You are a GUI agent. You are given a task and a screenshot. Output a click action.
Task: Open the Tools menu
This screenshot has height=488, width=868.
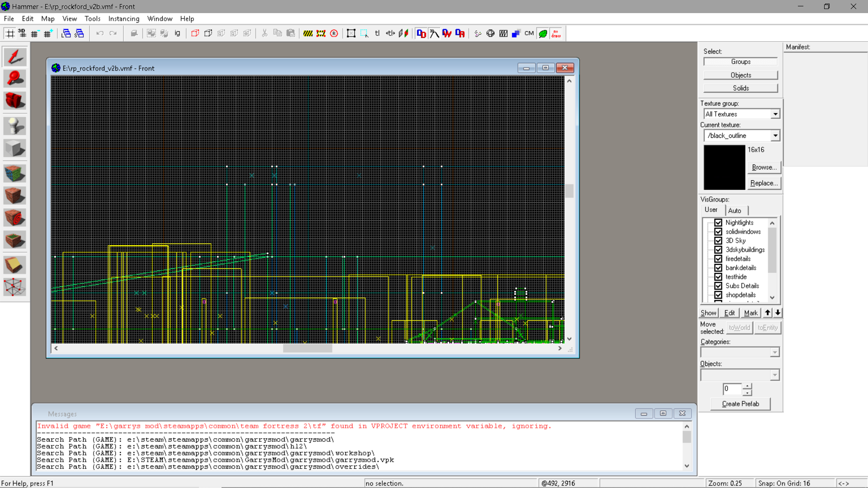92,19
